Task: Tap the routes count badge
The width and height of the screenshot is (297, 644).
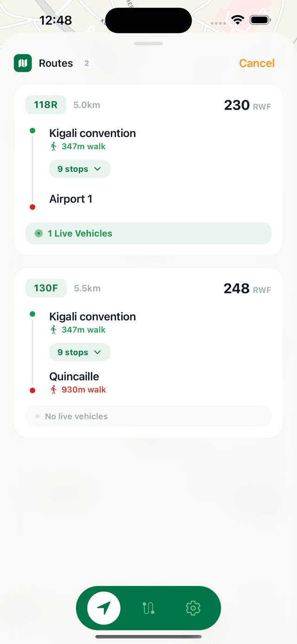Action: (x=86, y=64)
